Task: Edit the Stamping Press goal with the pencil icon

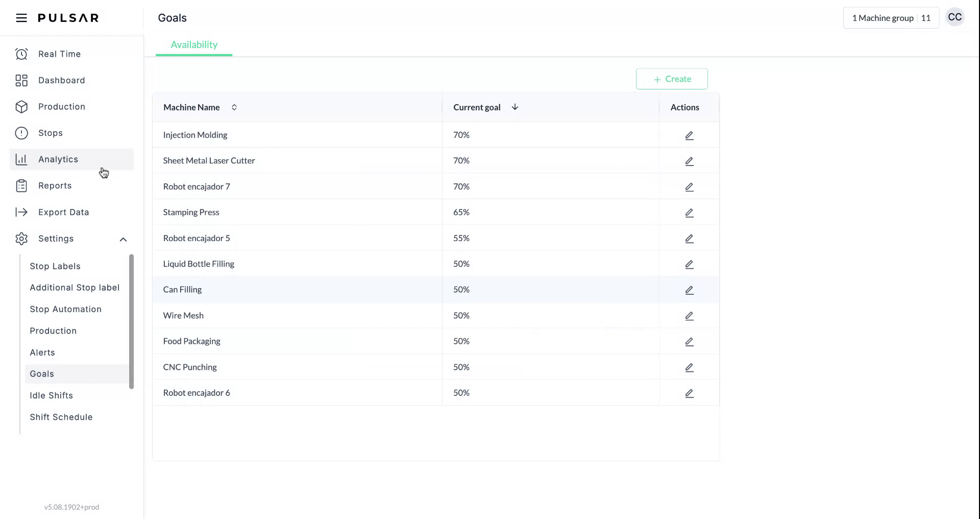Action: point(689,213)
